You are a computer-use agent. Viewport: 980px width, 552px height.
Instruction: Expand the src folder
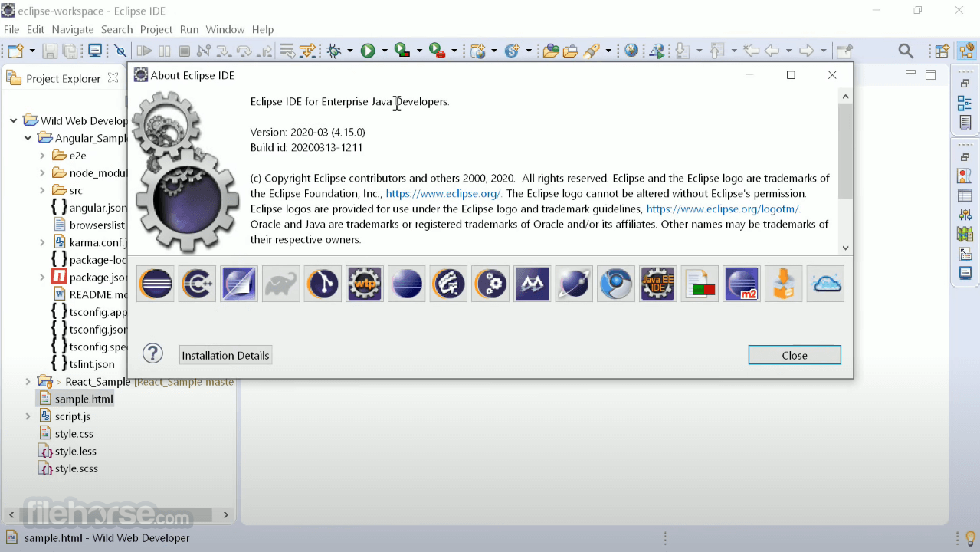(x=43, y=190)
